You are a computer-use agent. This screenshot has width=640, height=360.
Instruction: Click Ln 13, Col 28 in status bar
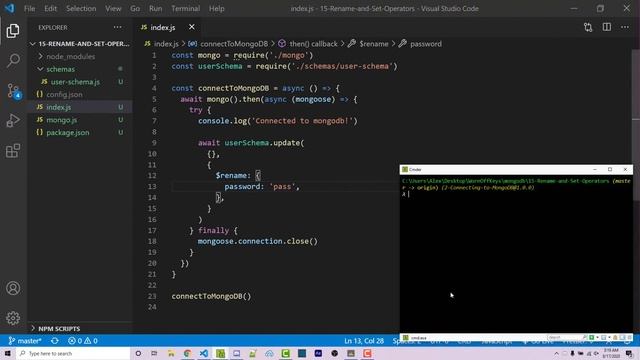click(364, 340)
